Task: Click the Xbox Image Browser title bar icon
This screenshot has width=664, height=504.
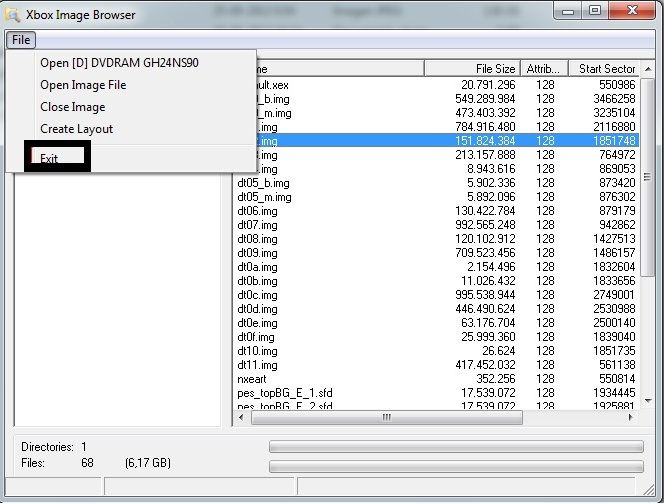Action: [12, 15]
